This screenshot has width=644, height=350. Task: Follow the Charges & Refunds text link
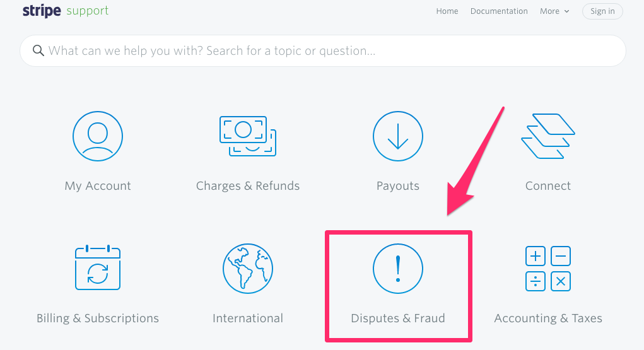click(248, 185)
